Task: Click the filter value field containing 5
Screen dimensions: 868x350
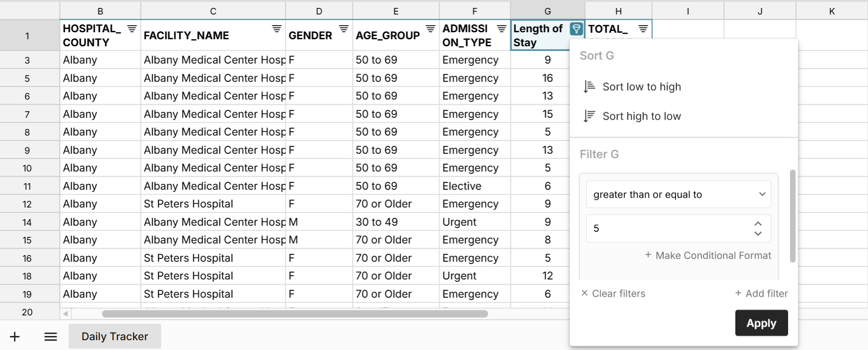Action: pyautogui.click(x=668, y=229)
